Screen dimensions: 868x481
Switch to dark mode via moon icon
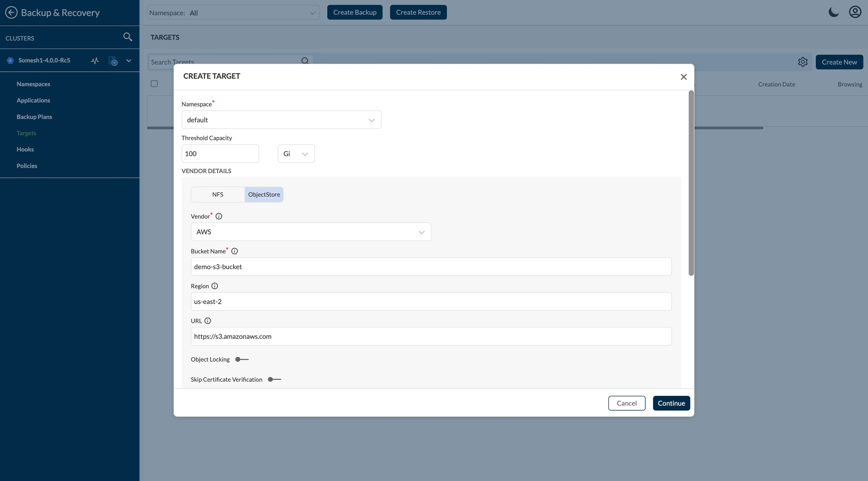[833, 12]
